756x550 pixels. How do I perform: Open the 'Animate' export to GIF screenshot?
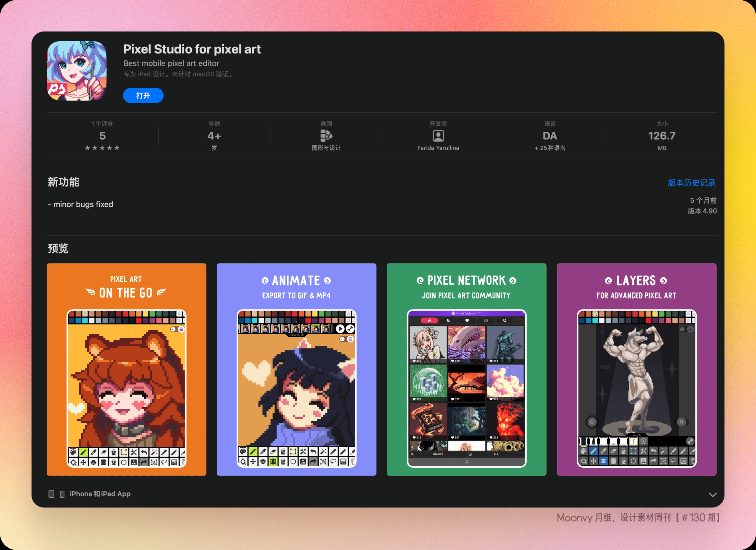297,369
